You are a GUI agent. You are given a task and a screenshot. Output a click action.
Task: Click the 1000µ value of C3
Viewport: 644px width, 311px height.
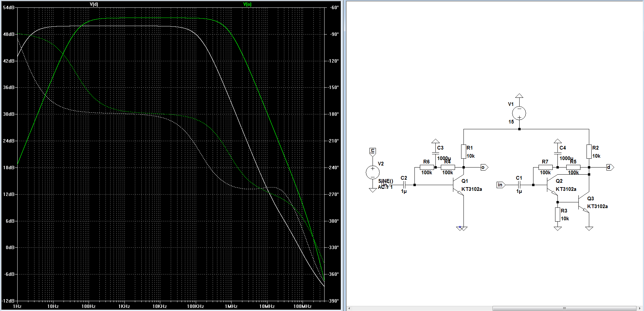click(x=444, y=158)
